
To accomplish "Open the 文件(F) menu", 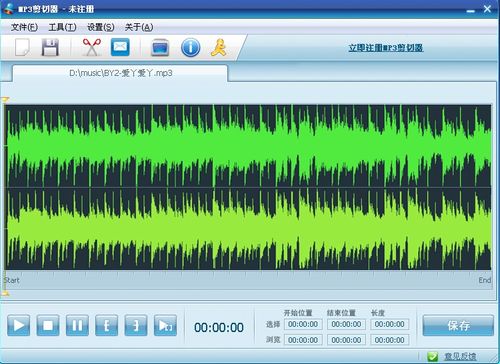I will (24, 27).
